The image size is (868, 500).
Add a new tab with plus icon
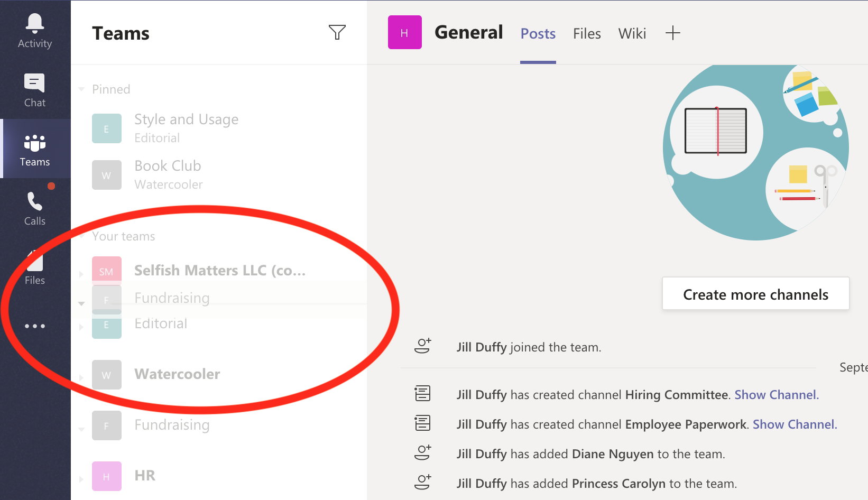pos(672,33)
